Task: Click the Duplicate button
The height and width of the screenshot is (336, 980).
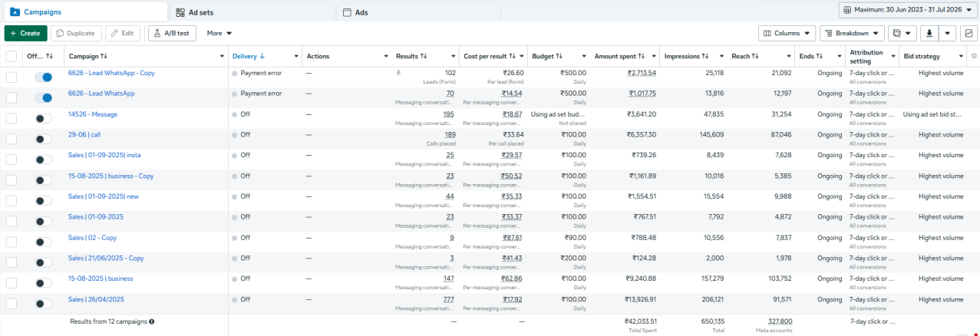Action: [75, 33]
